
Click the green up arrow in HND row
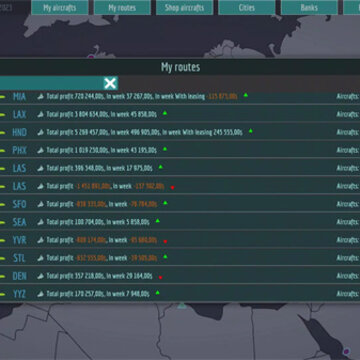[x=250, y=131]
